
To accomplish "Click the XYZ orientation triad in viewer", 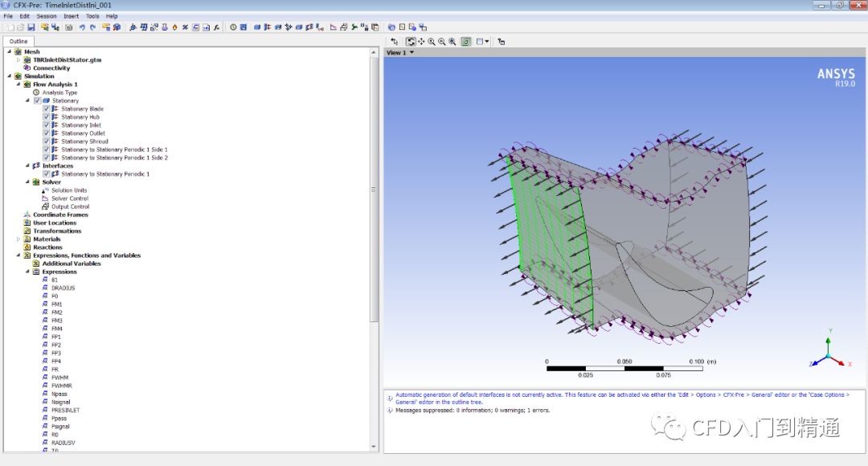I will 829,351.
